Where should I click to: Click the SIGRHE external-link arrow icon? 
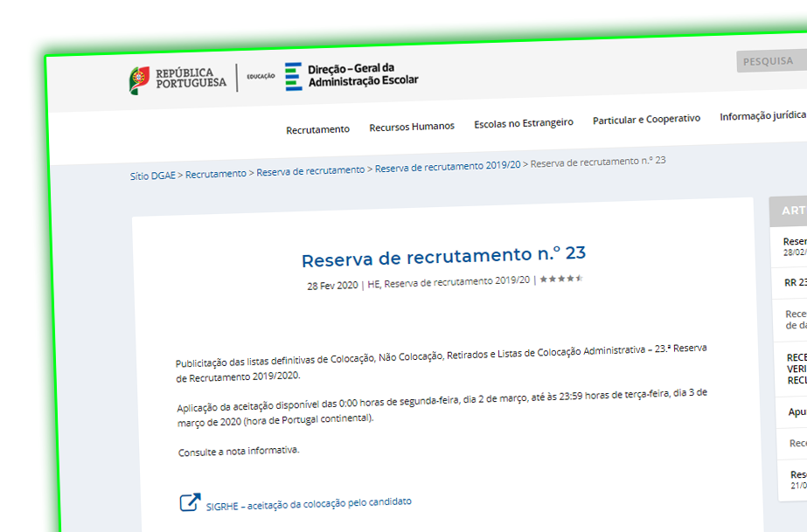click(x=189, y=503)
